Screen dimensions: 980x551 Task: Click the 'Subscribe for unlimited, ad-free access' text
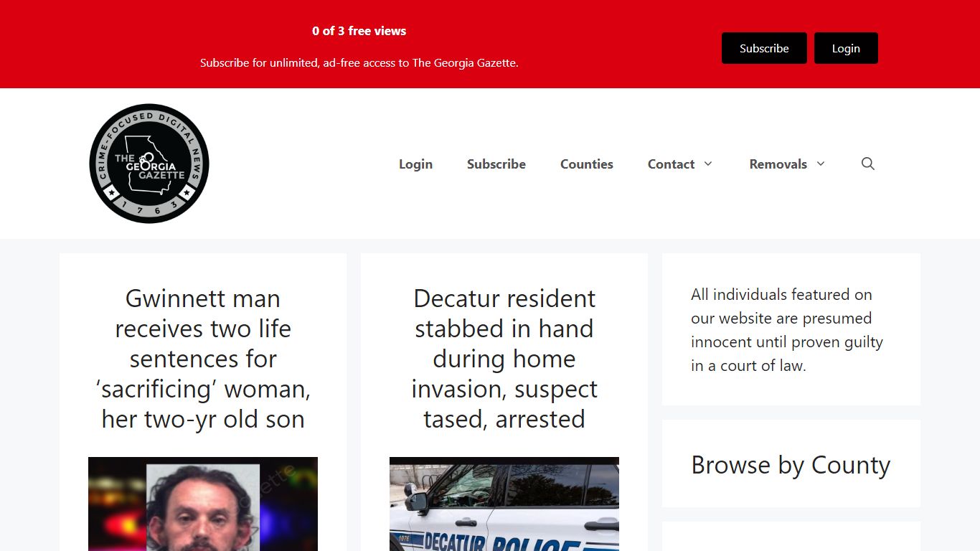(x=359, y=63)
